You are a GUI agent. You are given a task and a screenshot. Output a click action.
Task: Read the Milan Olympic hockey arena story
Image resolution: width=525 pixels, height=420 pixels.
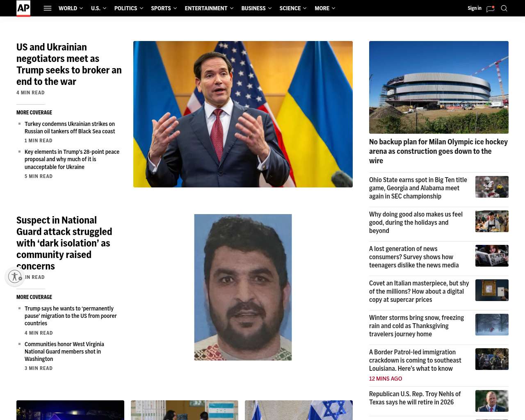point(438,151)
